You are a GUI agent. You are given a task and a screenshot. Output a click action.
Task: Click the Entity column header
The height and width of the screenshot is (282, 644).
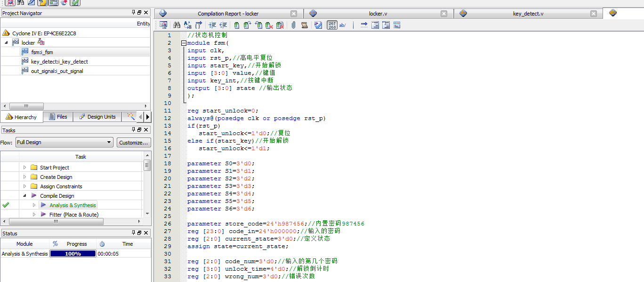point(144,23)
